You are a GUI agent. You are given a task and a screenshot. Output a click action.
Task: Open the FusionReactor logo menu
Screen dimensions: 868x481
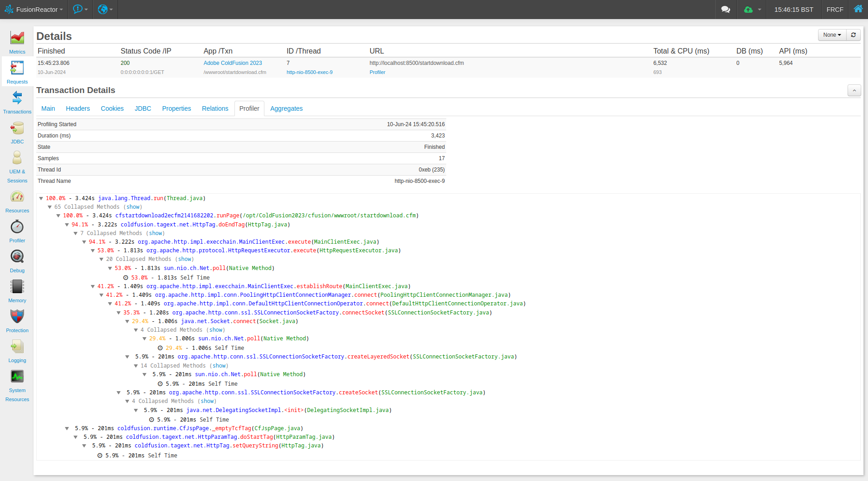(x=34, y=10)
